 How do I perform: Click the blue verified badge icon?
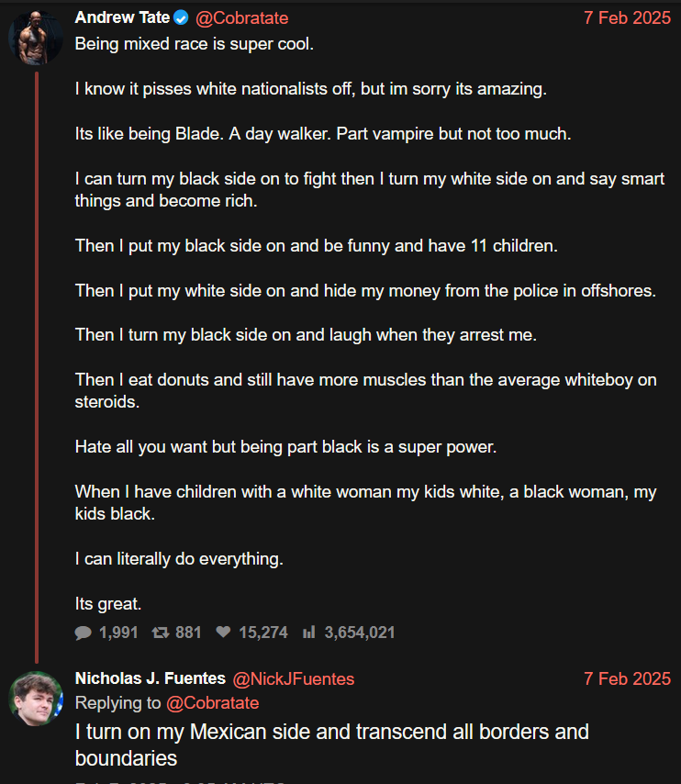[181, 18]
